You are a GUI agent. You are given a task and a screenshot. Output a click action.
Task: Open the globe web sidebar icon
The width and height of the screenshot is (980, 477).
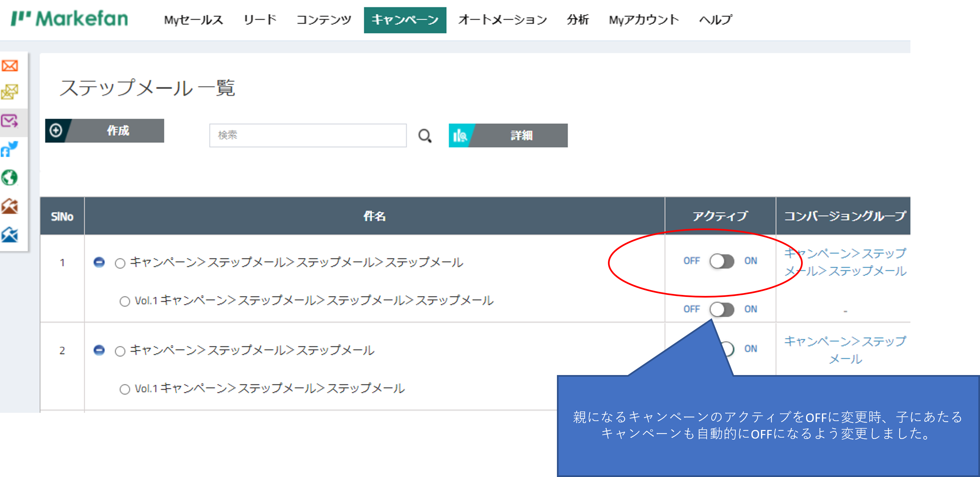[x=10, y=177]
